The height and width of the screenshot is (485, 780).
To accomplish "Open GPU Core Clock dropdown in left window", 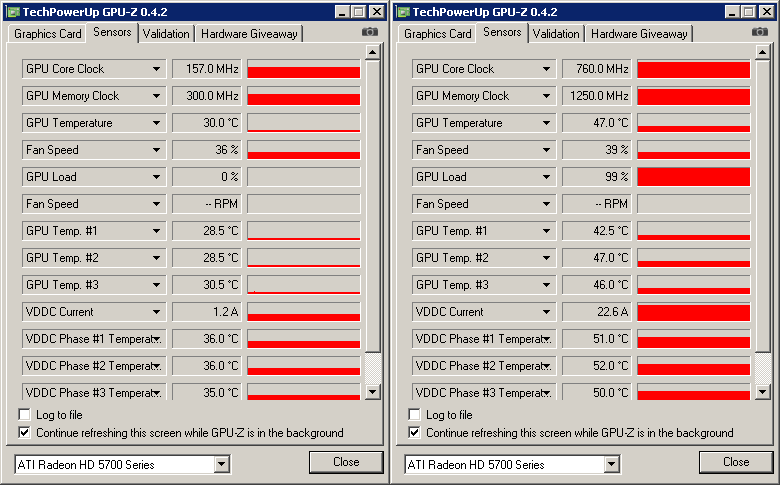I will [156, 69].
